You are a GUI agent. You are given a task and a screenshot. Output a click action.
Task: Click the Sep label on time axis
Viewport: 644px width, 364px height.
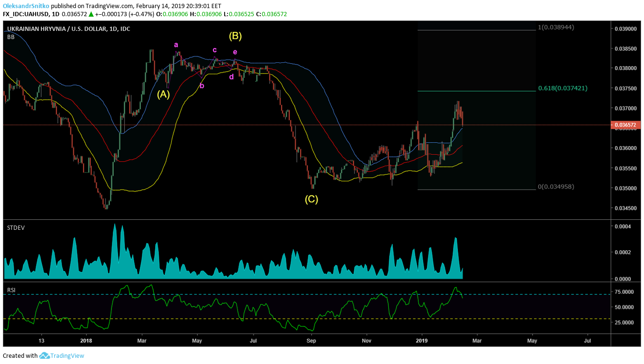[x=311, y=341]
